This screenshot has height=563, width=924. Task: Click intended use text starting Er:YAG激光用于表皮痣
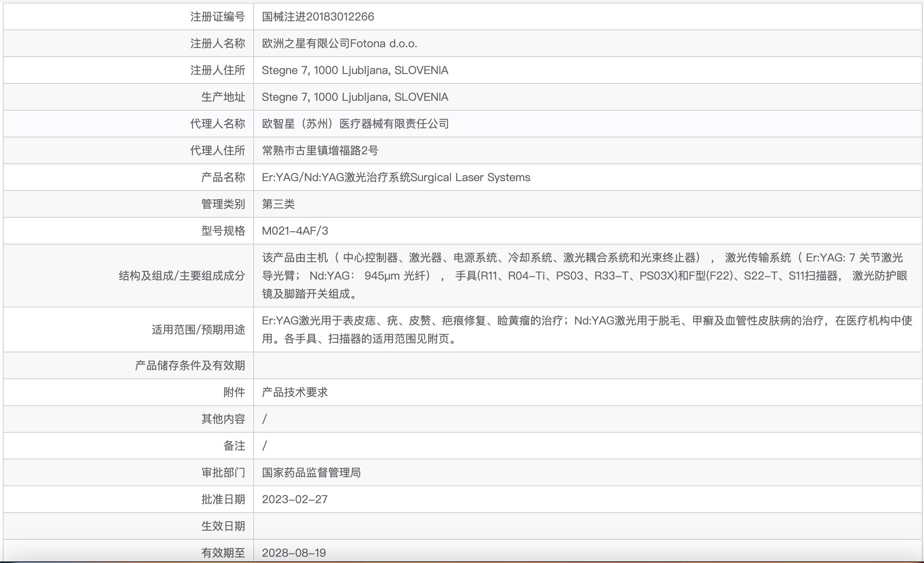(587, 330)
